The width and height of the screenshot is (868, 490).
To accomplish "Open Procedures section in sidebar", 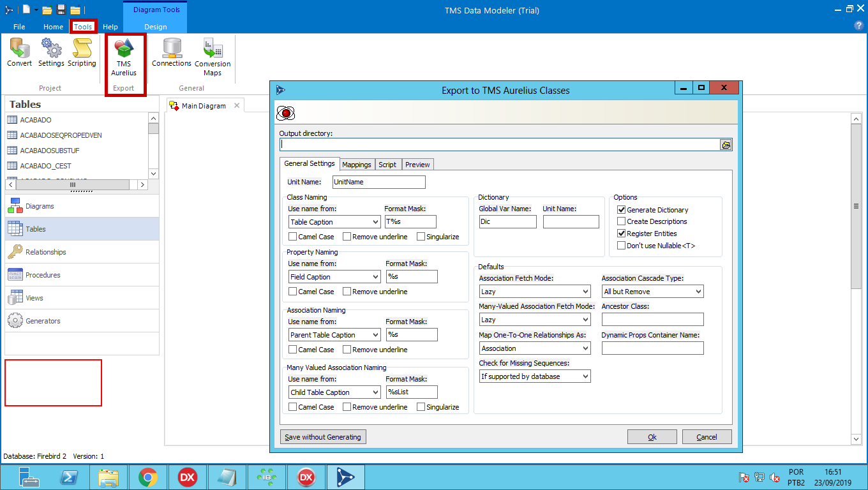I will pos(82,275).
